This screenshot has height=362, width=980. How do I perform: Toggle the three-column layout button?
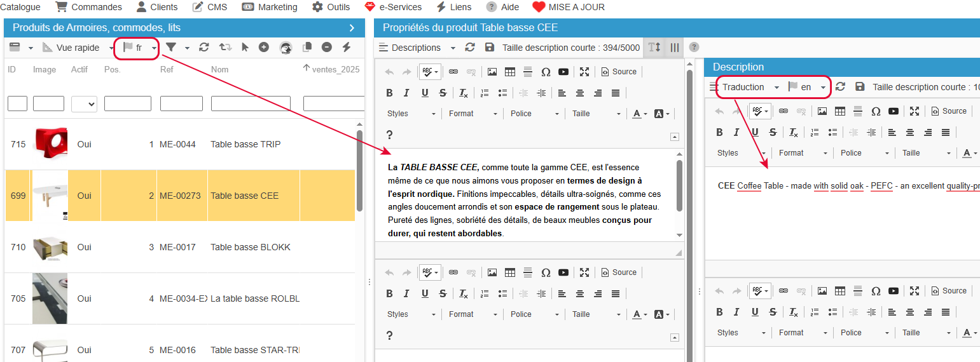click(x=675, y=48)
